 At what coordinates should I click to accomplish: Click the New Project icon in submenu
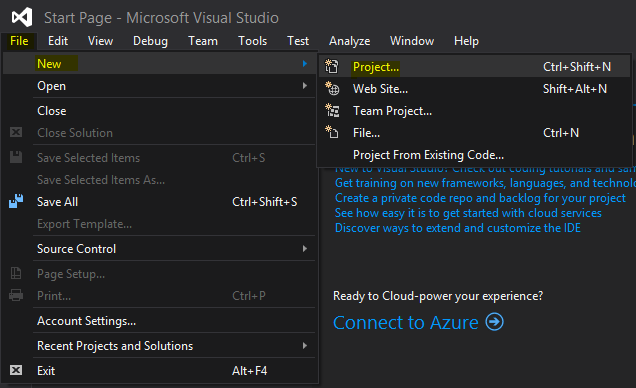coord(332,66)
